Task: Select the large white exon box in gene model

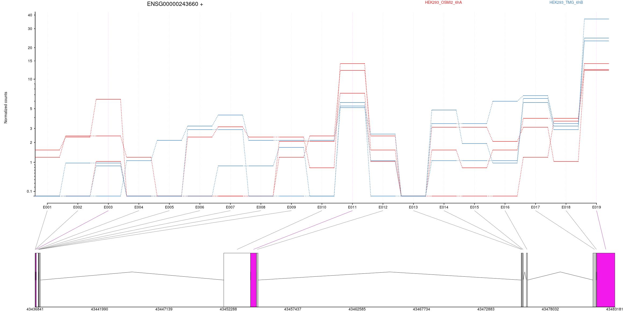Action: point(237,280)
